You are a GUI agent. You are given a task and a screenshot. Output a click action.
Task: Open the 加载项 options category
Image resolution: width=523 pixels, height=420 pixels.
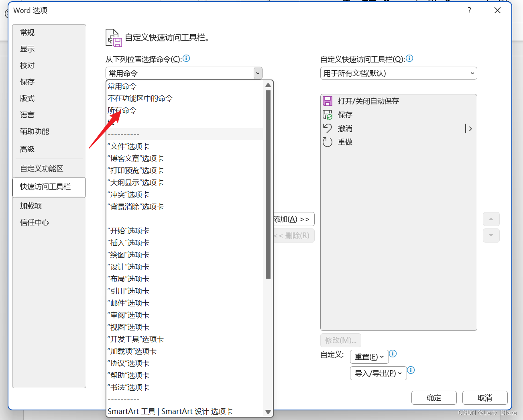(49, 206)
